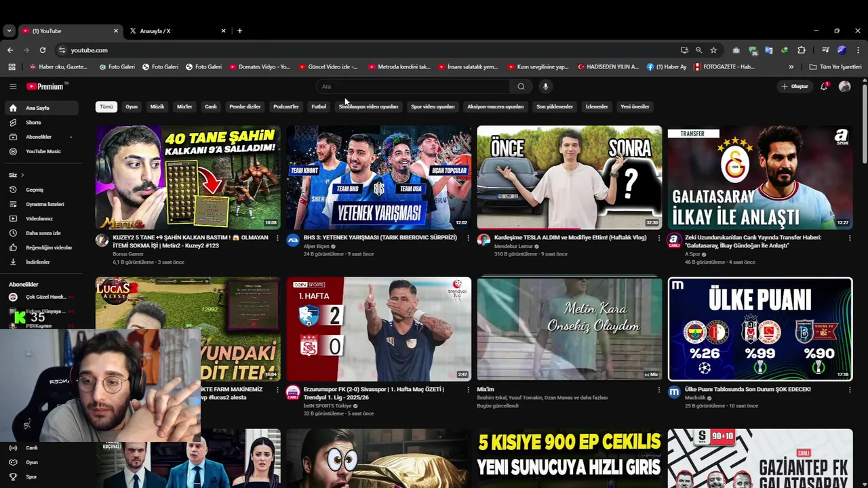Open Çok Güzel Hareketler subscription channel
Image resolution: width=868 pixels, height=488 pixels.
point(42,297)
